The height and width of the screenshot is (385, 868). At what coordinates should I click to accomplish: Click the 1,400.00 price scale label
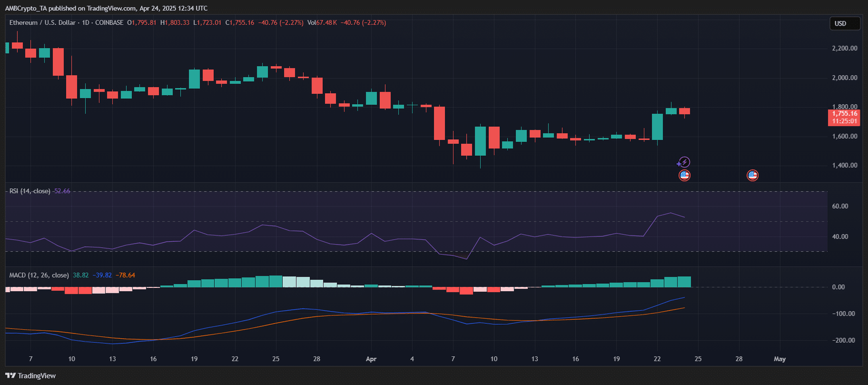tap(845, 165)
